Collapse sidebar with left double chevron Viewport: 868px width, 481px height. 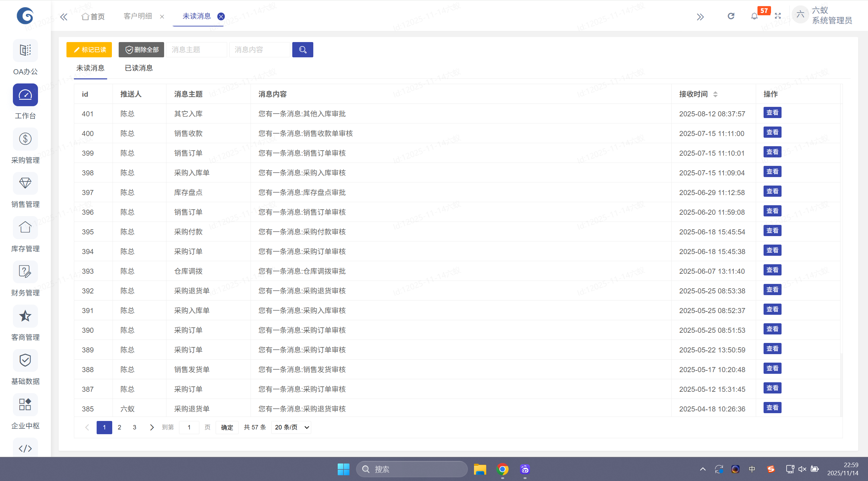click(x=64, y=17)
